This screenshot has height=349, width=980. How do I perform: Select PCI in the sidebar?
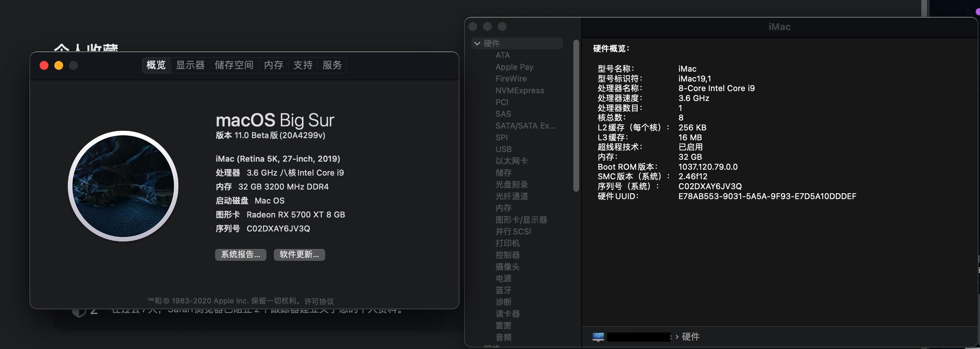pyautogui.click(x=502, y=102)
